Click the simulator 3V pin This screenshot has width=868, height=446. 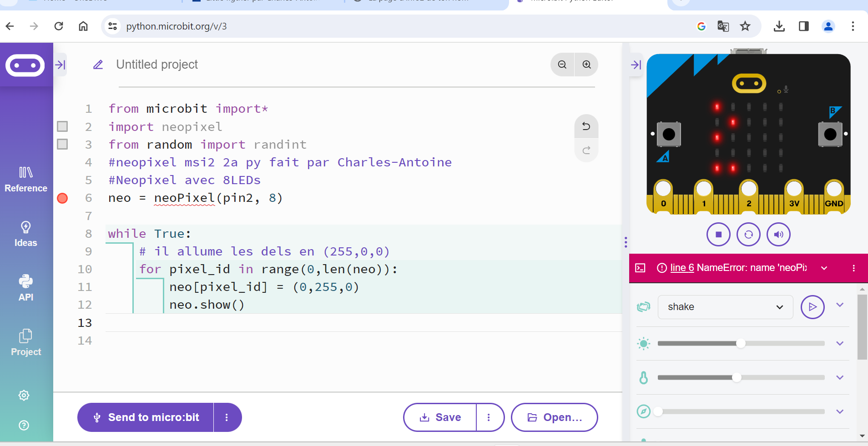(x=794, y=196)
